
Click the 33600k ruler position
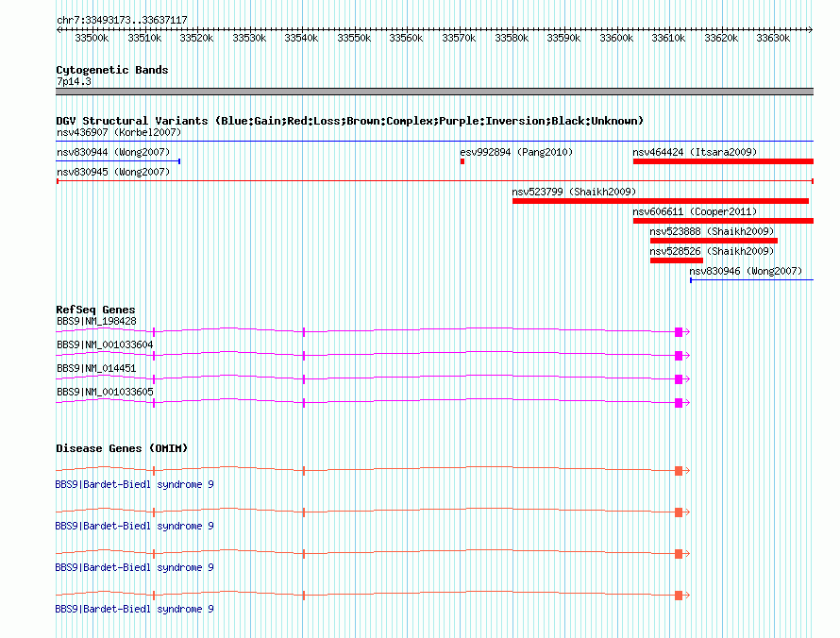616,38
